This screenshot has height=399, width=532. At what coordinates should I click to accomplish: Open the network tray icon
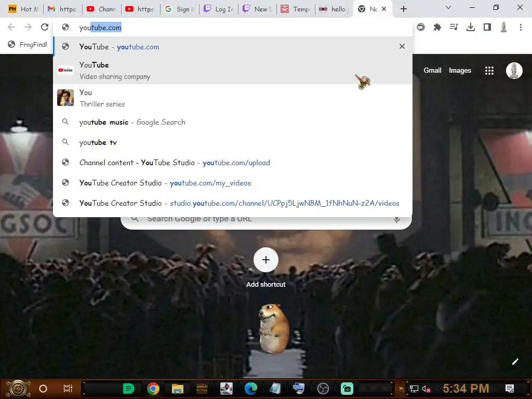click(414, 389)
